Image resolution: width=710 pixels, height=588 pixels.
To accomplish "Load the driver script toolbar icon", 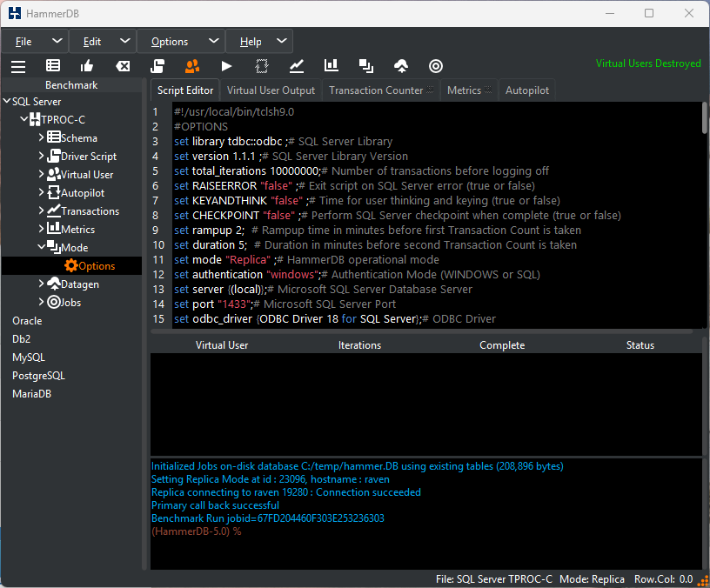I will (x=157, y=66).
